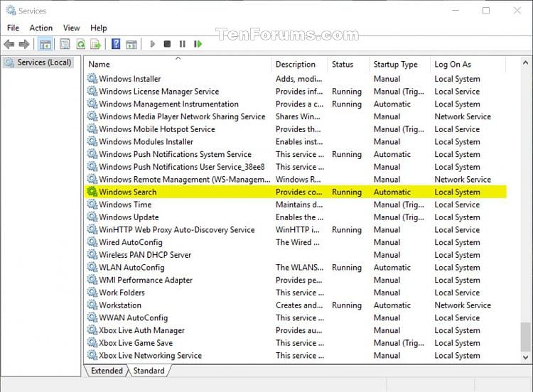
Task: Switch to the Standard tab
Action: (149, 371)
